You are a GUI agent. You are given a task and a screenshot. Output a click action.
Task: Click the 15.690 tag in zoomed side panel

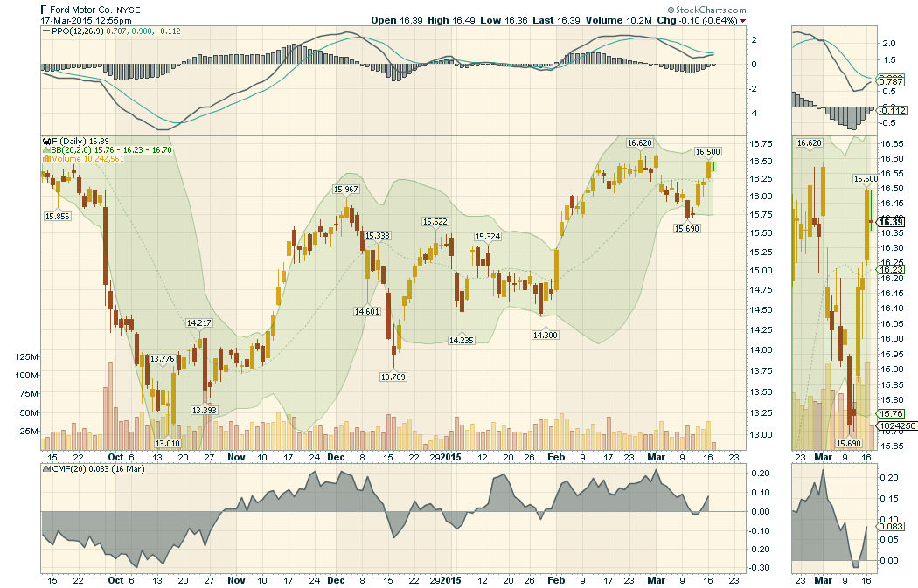click(849, 444)
